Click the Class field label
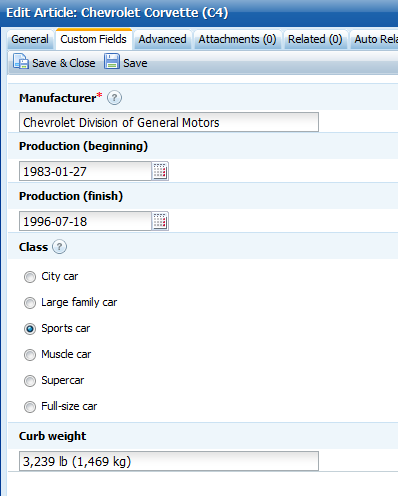This screenshot has height=496, width=398. (34, 247)
